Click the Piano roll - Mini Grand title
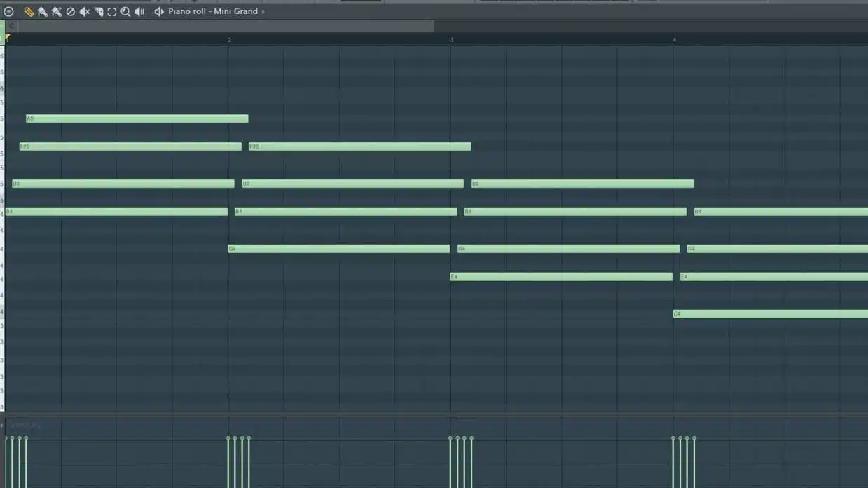This screenshot has width=868, height=488. point(213,11)
